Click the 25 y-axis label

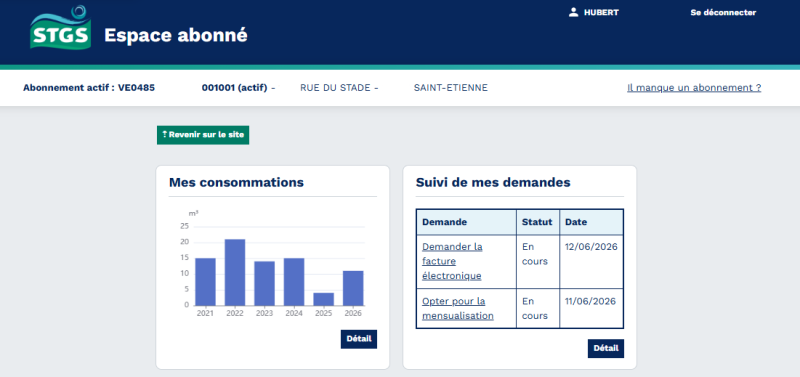click(184, 227)
